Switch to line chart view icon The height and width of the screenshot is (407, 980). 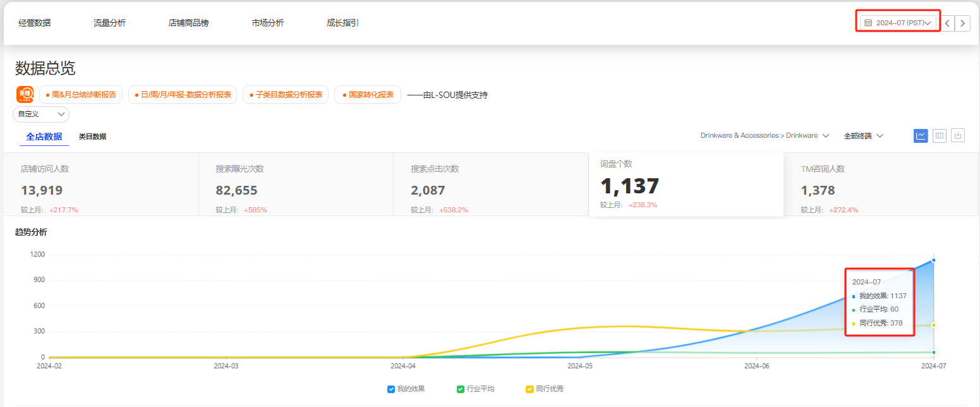click(x=921, y=135)
